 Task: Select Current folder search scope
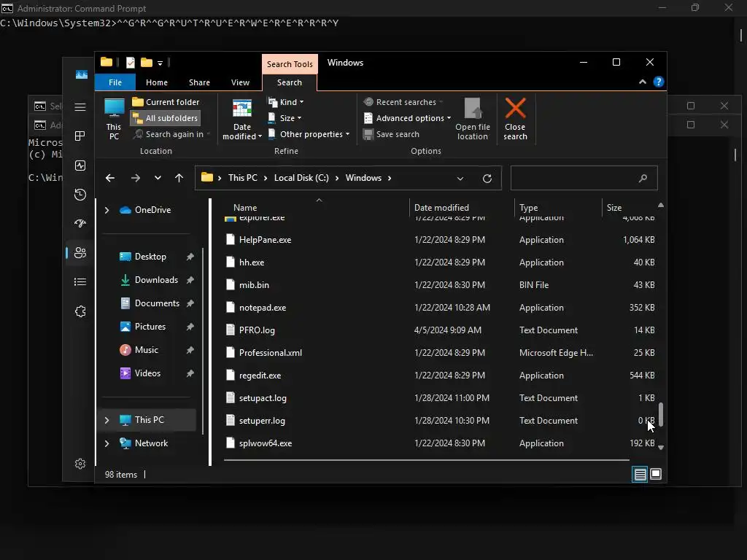tap(166, 102)
